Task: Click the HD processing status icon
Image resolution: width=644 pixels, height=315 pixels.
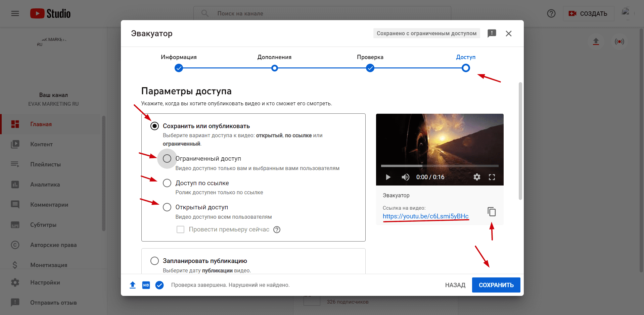Action: (146, 285)
